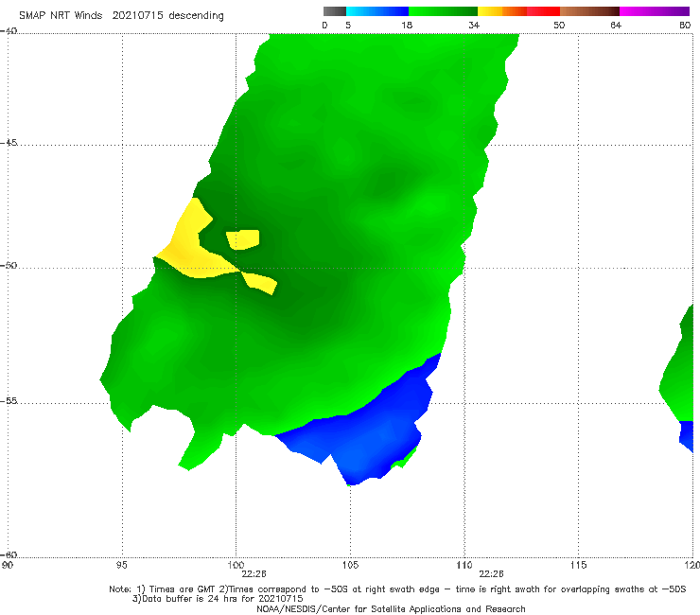Click the green segment of the color bar
The image size is (700, 615).
click(x=443, y=11)
